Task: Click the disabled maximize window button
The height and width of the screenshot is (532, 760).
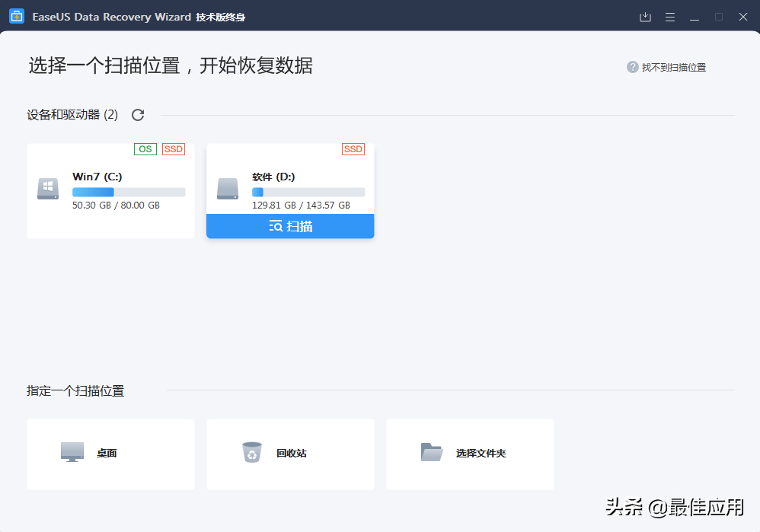Action: (719, 17)
